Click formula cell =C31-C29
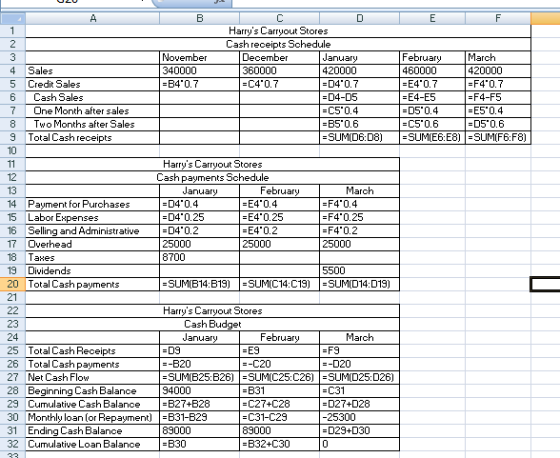 point(279,417)
